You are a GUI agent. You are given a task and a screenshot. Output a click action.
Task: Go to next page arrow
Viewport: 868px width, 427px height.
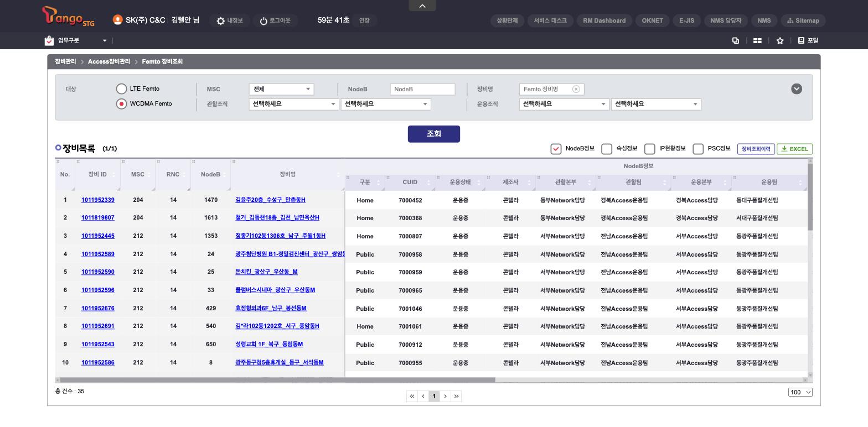click(445, 396)
